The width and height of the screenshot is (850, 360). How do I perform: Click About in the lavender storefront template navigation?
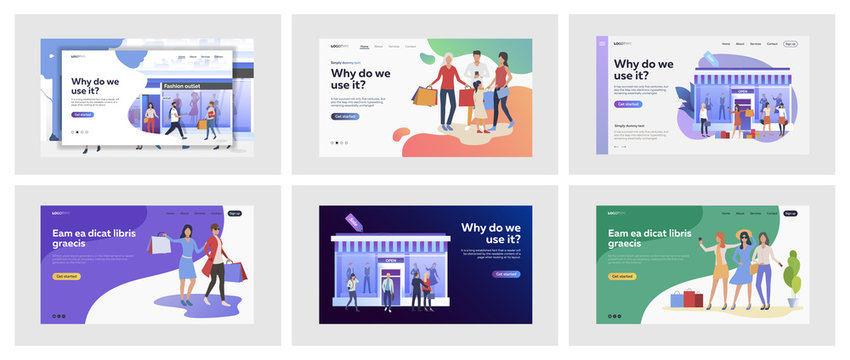click(x=740, y=44)
